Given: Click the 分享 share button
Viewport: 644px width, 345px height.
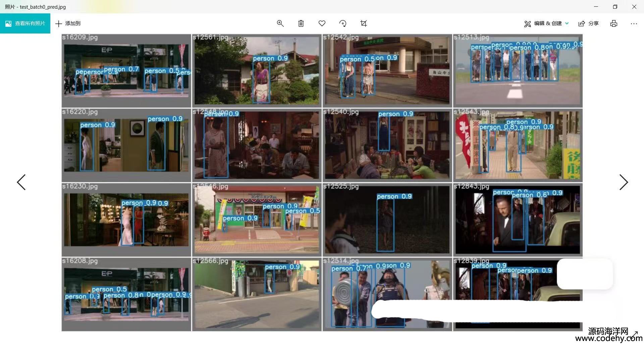Looking at the screenshot, I should coord(589,23).
